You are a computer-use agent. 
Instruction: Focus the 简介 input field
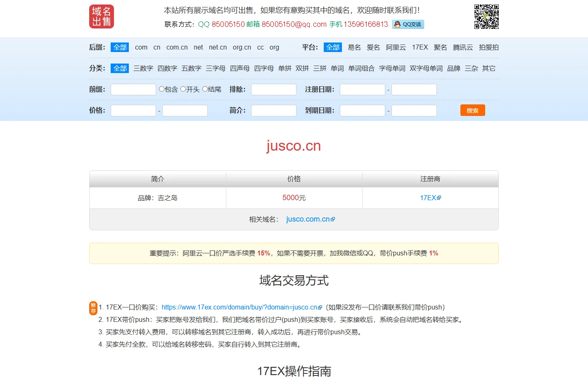pos(274,111)
